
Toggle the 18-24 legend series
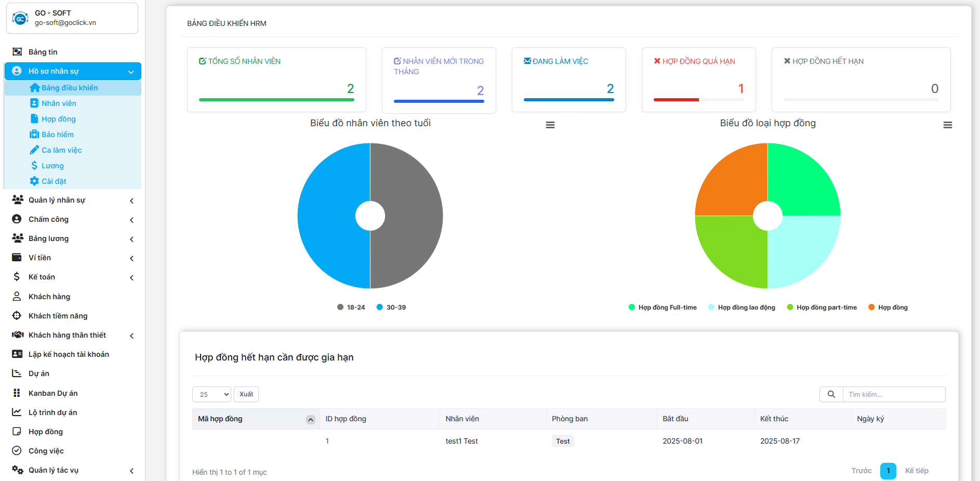pyautogui.click(x=351, y=308)
